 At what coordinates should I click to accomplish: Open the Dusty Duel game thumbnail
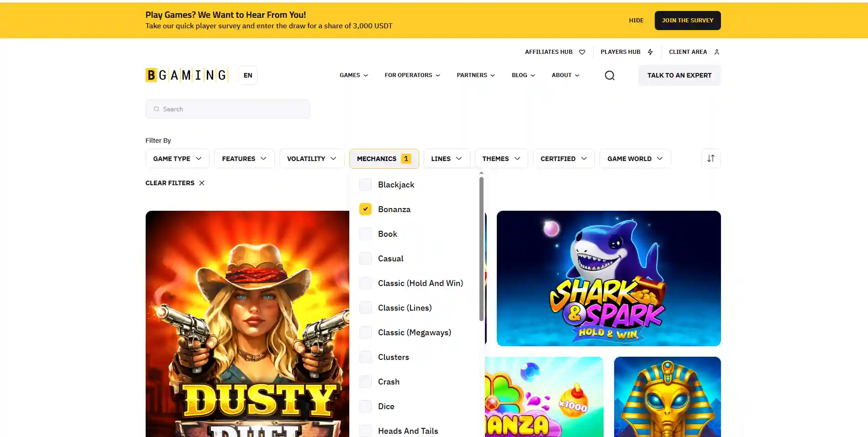(247, 324)
